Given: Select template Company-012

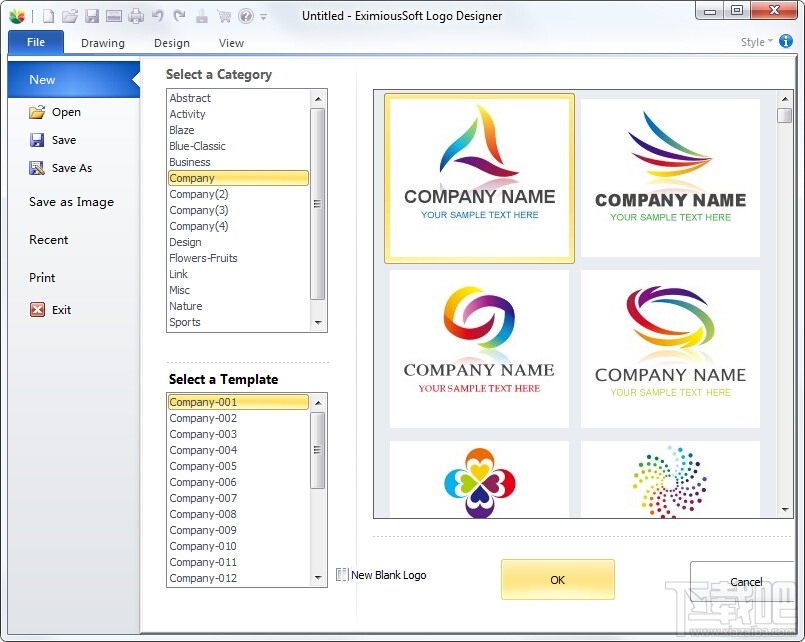Looking at the screenshot, I should click(238, 578).
